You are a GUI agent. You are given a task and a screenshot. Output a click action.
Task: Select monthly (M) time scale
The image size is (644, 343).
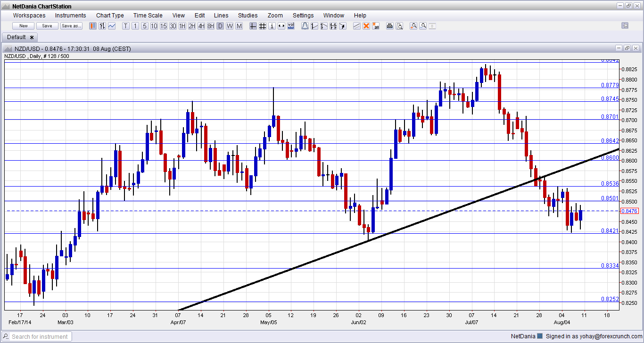239,26
